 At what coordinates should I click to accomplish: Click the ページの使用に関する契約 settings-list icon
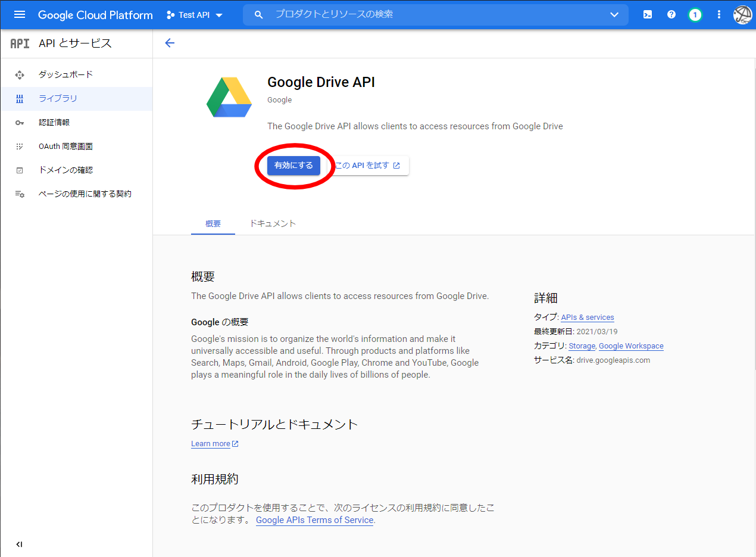20,194
